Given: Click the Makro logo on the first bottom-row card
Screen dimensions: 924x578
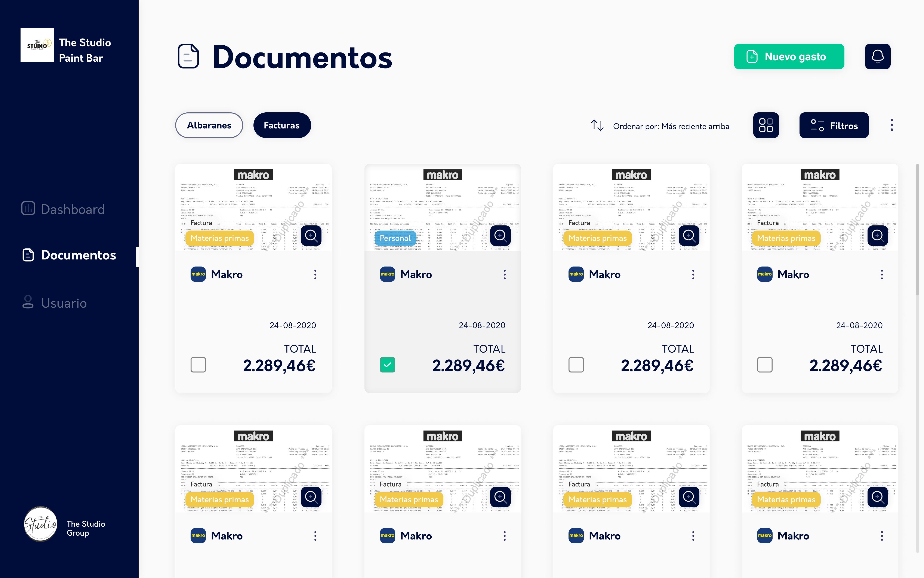Looking at the screenshot, I should 198,536.
